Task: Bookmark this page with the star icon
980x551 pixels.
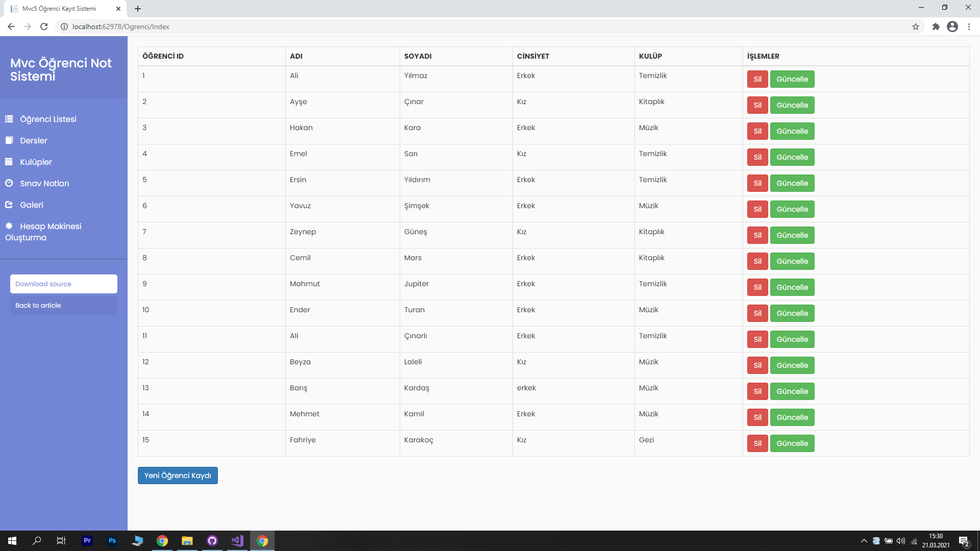Action: click(x=916, y=27)
